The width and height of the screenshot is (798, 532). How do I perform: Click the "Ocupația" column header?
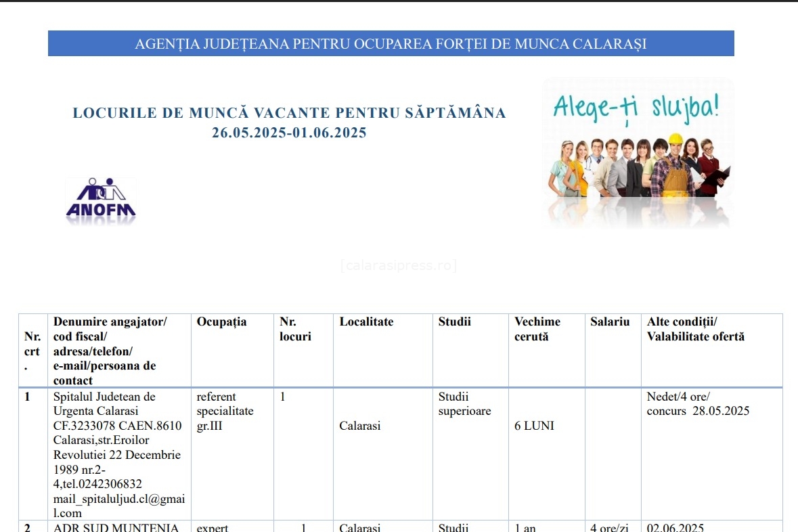pos(222,322)
